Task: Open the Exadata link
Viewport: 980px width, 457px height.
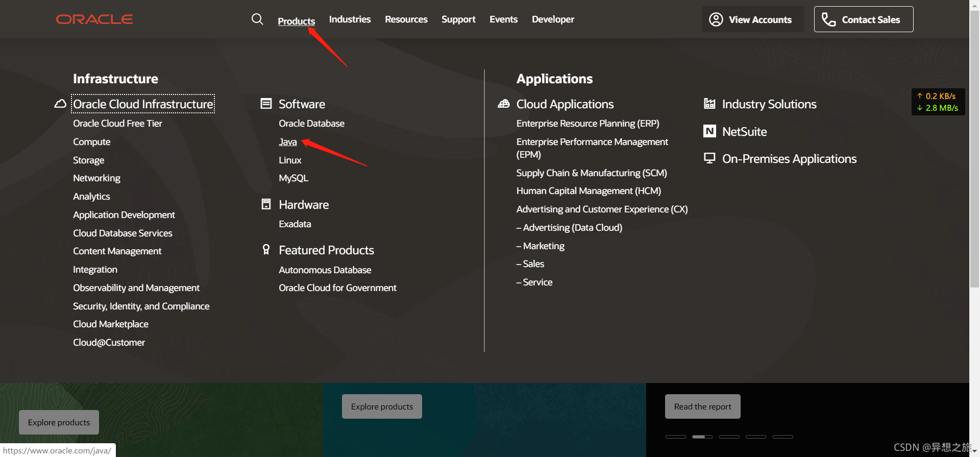Action: [295, 224]
